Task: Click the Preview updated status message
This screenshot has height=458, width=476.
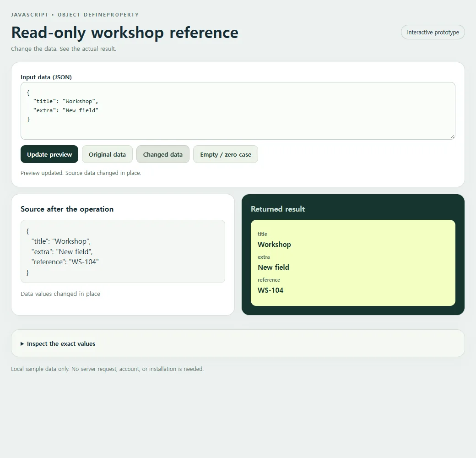Action: click(81, 173)
